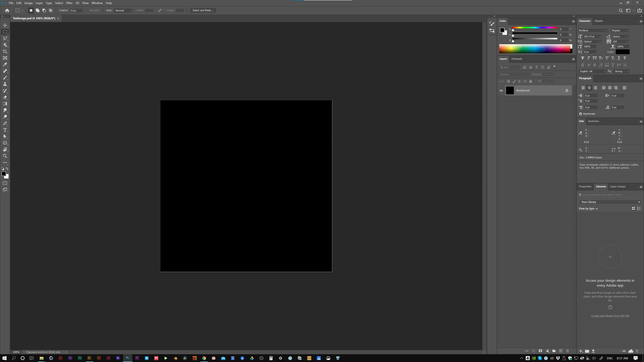Select the Gradient tool

pyautogui.click(x=5, y=104)
